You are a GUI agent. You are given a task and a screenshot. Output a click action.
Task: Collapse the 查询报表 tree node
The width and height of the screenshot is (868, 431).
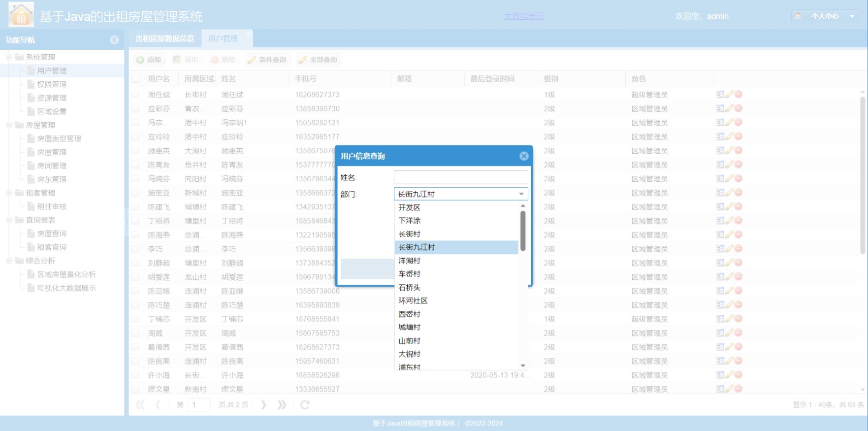coord(9,220)
